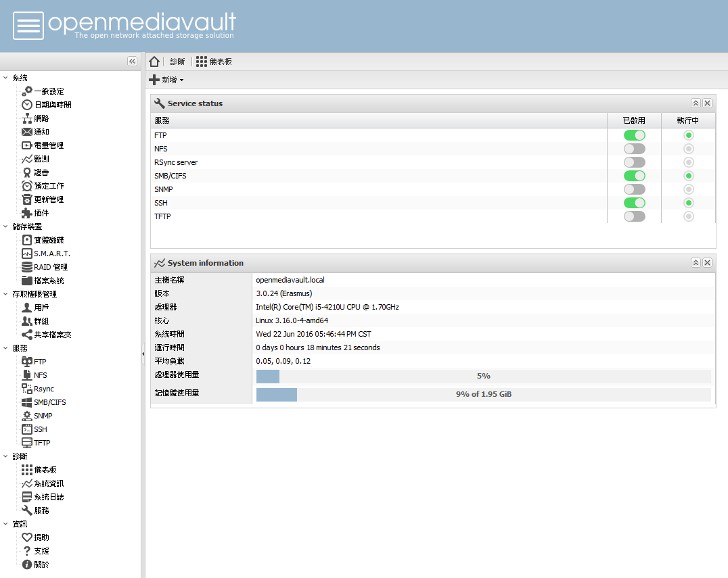The height and width of the screenshot is (578, 728).
Task: Click the 檔案系統 folder icon
Action: pos(27,280)
